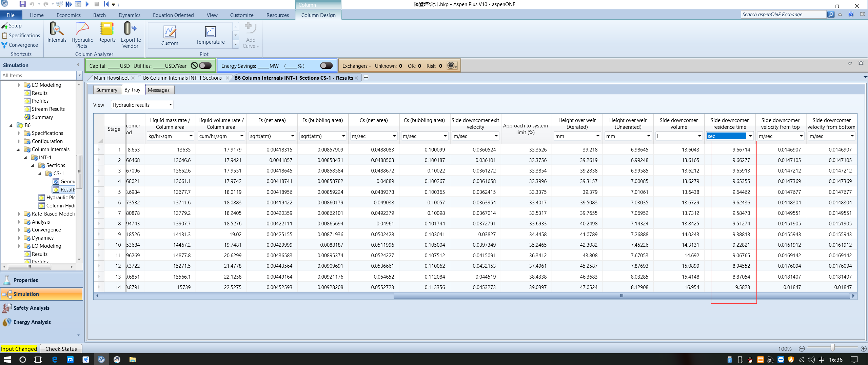The height and width of the screenshot is (365, 868).
Task: Open Microsoft Edge from the taskbar
Action: click(54, 360)
